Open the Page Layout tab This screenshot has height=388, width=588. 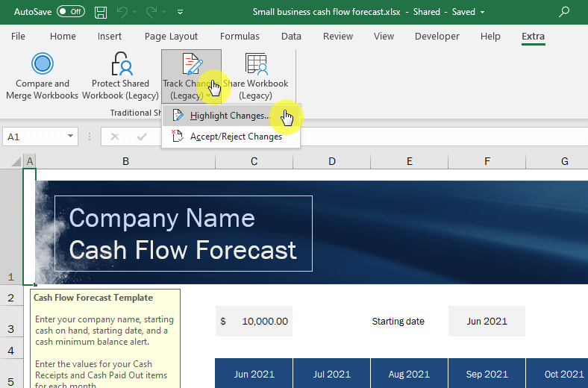click(171, 37)
